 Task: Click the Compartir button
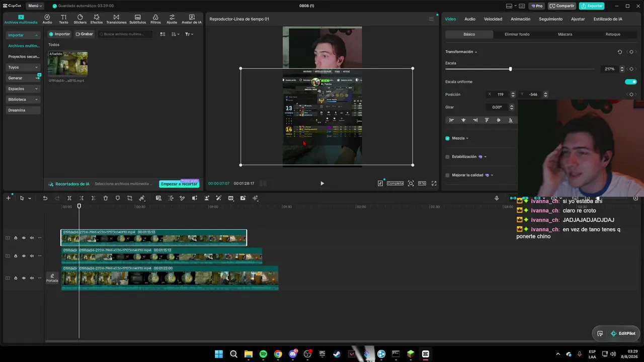(x=562, y=6)
